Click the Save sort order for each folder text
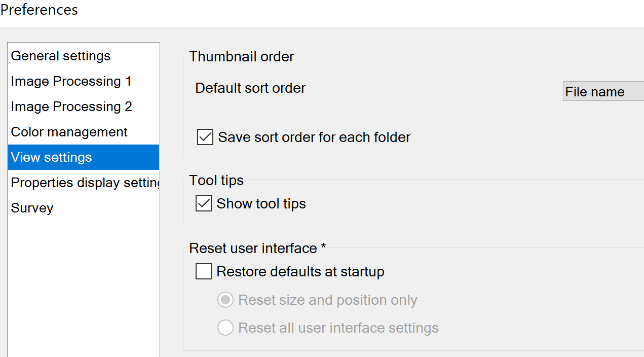 click(314, 137)
